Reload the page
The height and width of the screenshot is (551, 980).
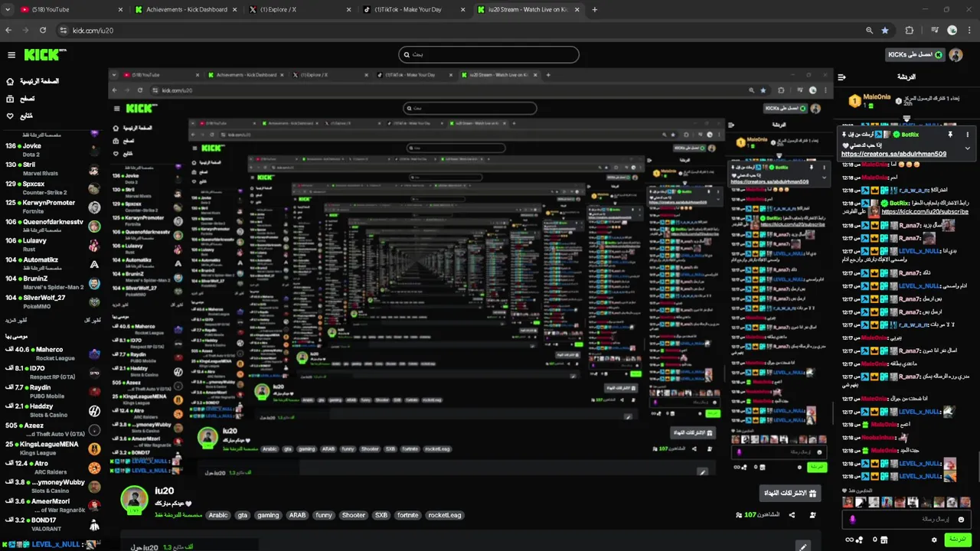(x=43, y=31)
